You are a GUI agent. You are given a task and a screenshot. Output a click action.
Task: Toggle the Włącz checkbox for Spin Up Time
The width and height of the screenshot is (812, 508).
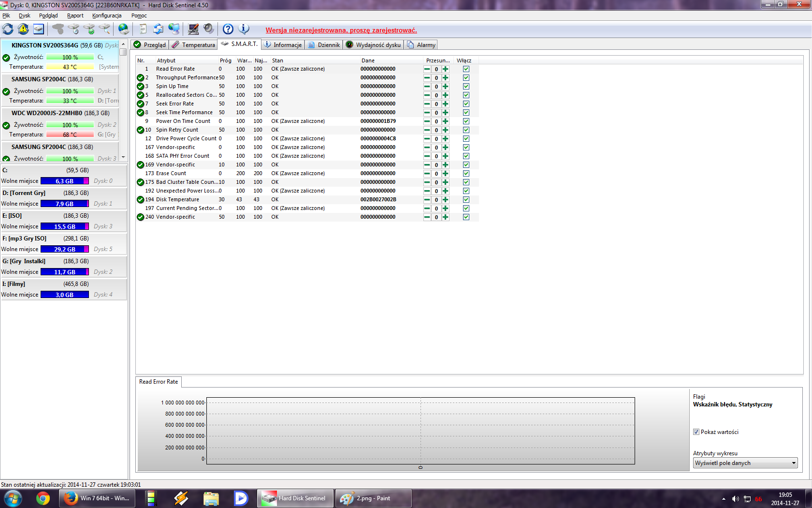[x=466, y=86]
